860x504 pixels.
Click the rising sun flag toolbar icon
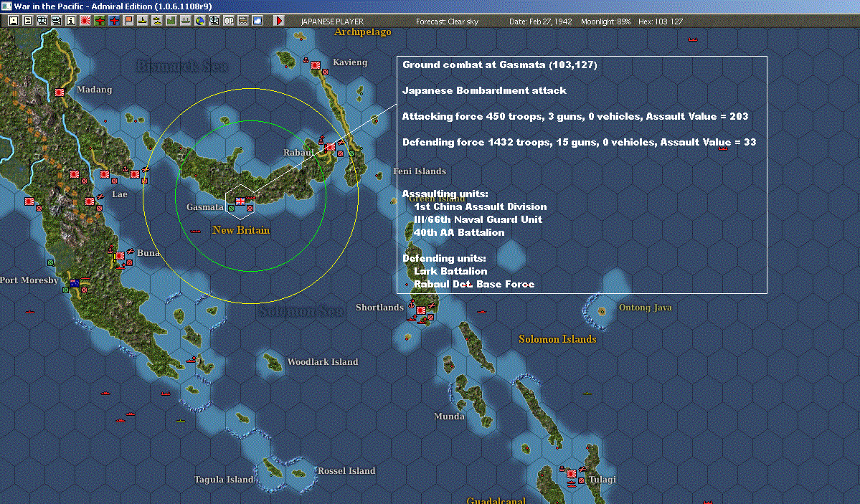(85, 21)
